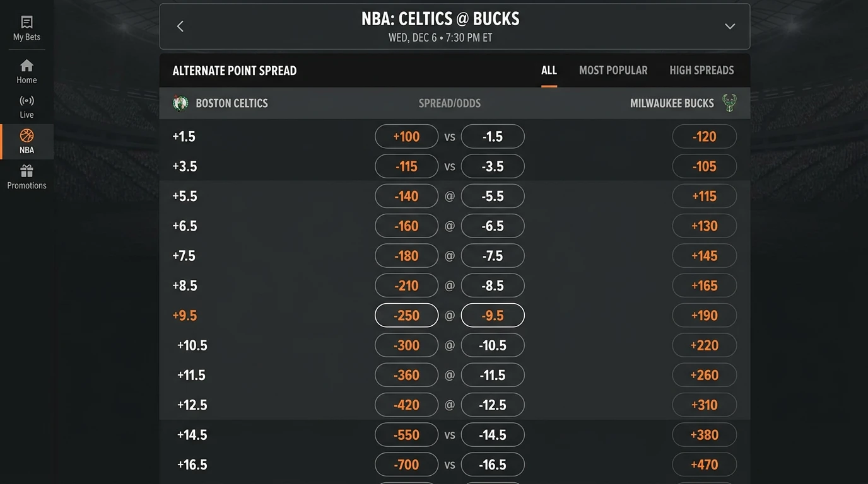Viewport: 868px width, 484px height.
Task: Click the highlighted -9.5 spread pill
Action: [493, 315]
